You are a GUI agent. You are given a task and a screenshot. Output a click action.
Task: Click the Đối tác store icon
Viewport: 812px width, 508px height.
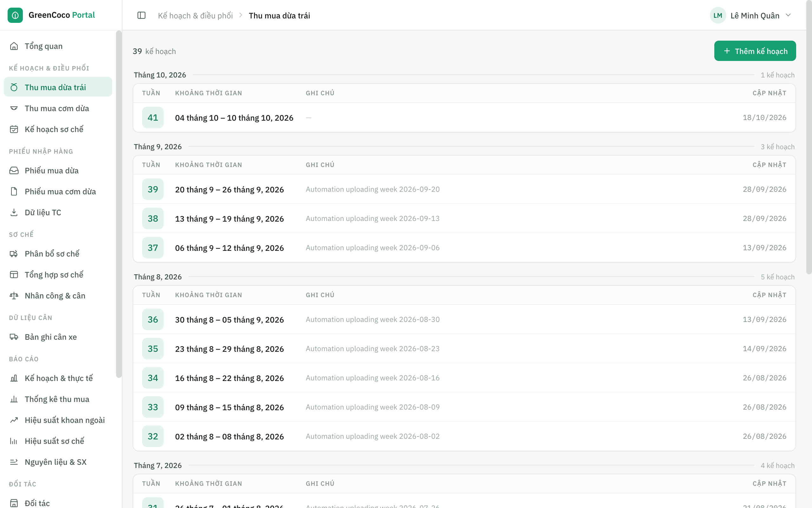click(14, 503)
